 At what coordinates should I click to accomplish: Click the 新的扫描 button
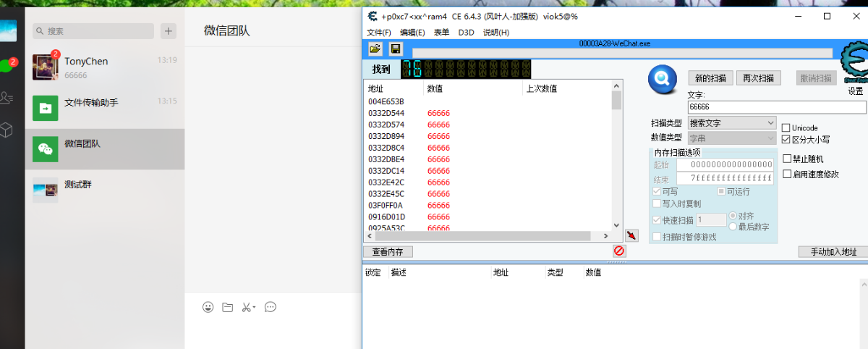(711, 78)
